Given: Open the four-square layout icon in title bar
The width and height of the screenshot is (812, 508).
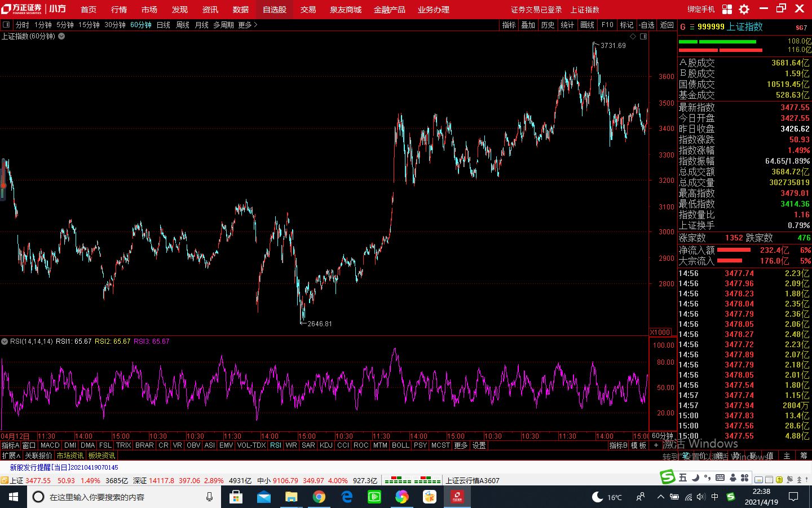Looking at the screenshot, I should [727, 9].
